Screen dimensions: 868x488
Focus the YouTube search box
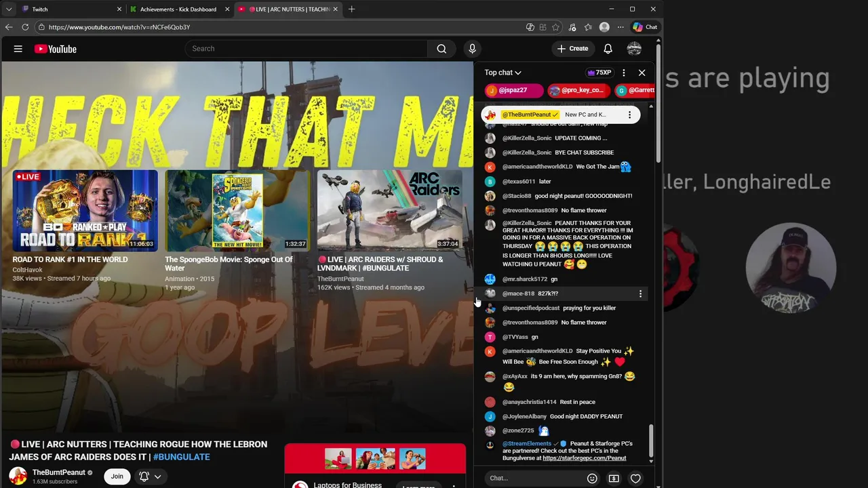306,49
